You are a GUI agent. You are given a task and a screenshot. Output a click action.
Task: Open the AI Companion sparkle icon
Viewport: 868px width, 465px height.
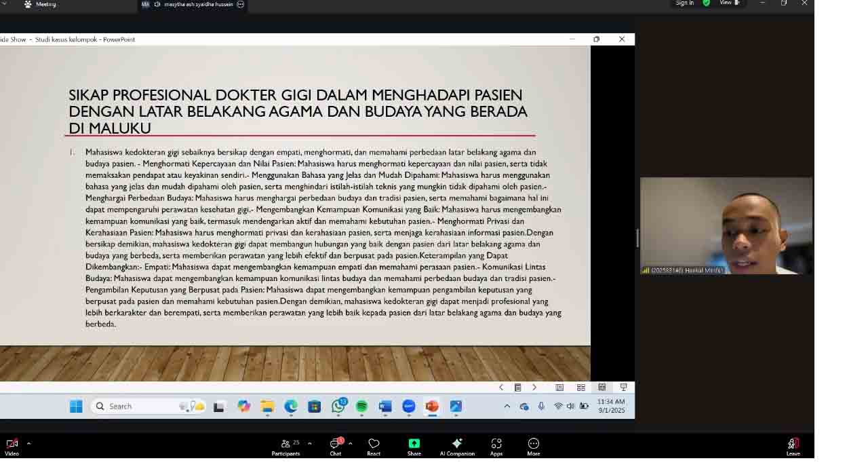(x=457, y=447)
